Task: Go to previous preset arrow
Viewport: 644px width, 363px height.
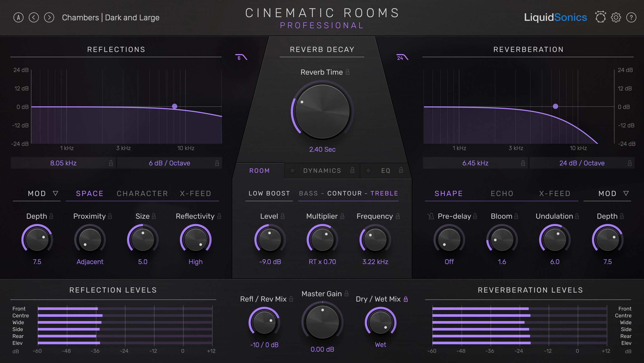Action: 34,18
